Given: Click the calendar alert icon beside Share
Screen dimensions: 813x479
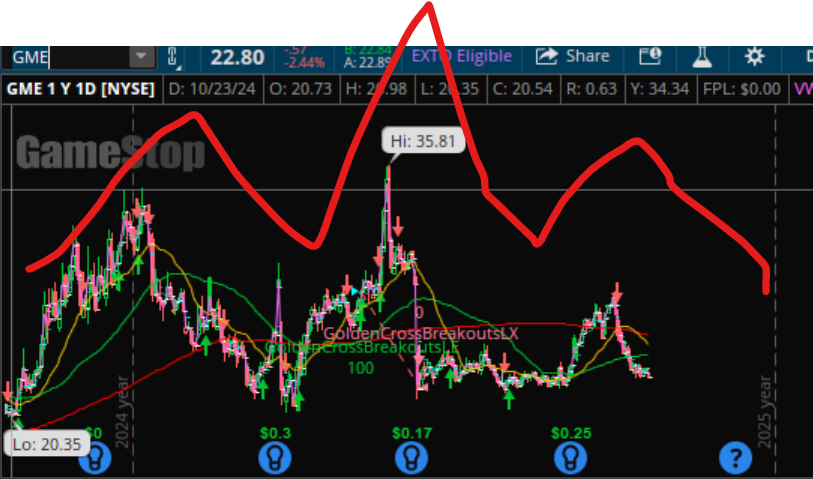Looking at the screenshot, I should pos(650,56).
